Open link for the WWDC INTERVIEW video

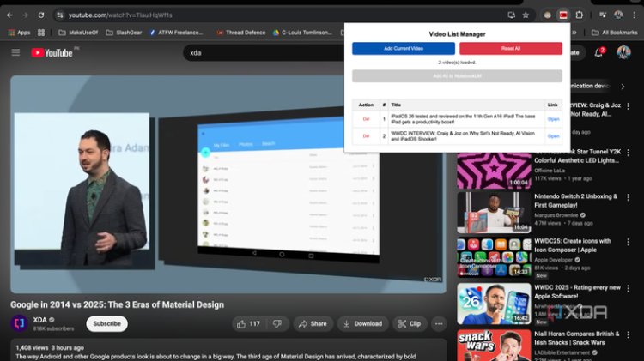(553, 136)
